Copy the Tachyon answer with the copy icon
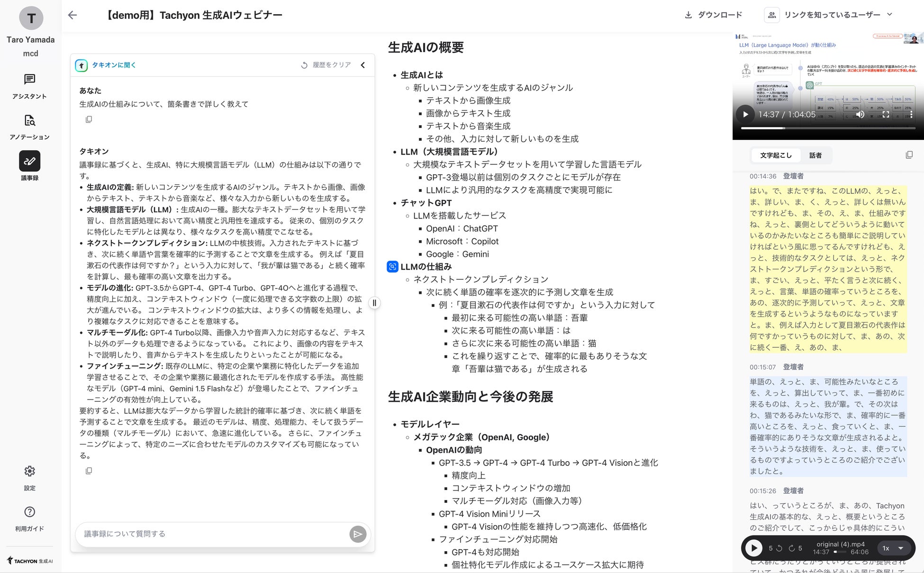 pyautogui.click(x=89, y=471)
